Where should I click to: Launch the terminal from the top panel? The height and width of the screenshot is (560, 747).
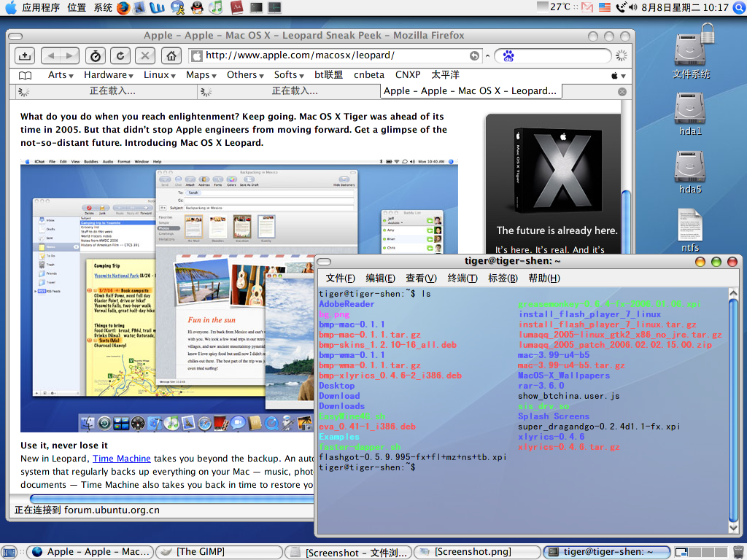coord(256,7)
